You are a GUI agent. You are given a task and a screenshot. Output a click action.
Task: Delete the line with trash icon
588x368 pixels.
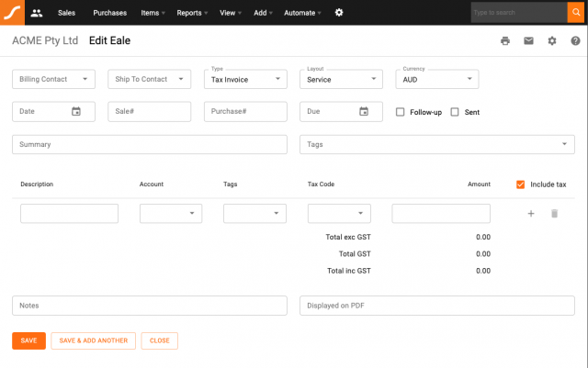[554, 214]
